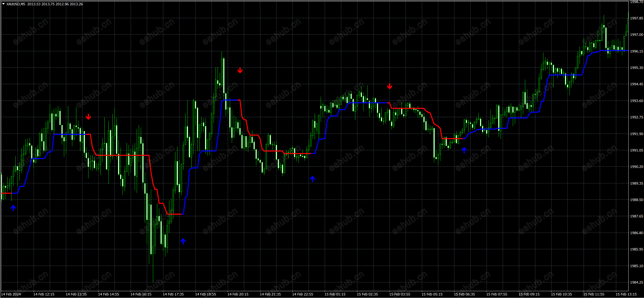Select the 15 Feb 09:15 time label

[529, 294]
